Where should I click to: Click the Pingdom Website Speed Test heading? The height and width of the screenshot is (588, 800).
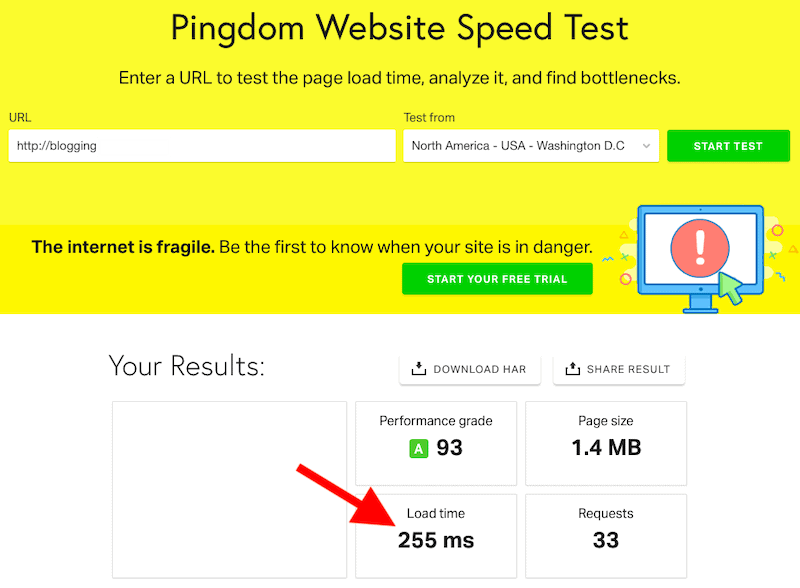399,27
